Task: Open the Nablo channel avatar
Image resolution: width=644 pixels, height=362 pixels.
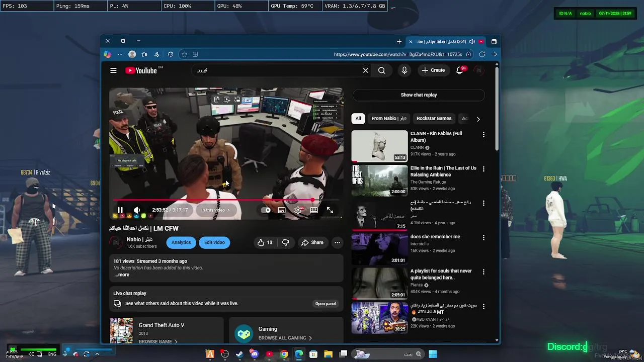Action: tap(116, 242)
